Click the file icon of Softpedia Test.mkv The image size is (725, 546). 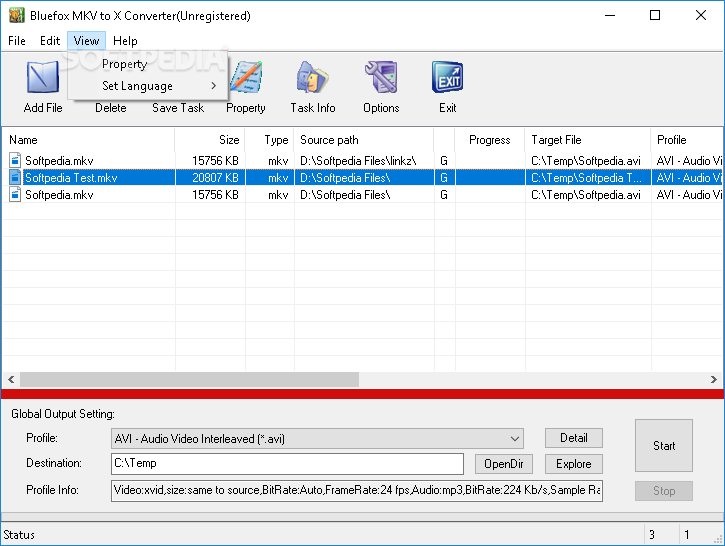click(15, 178)
